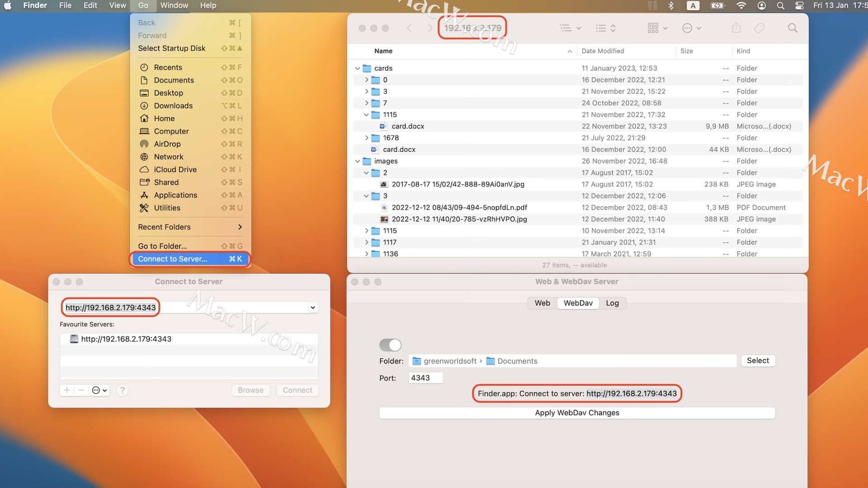The width and height of the screenshot is (868, 488).
Task: Choose iCloud Drive in the Go menu
Action: 190,169
